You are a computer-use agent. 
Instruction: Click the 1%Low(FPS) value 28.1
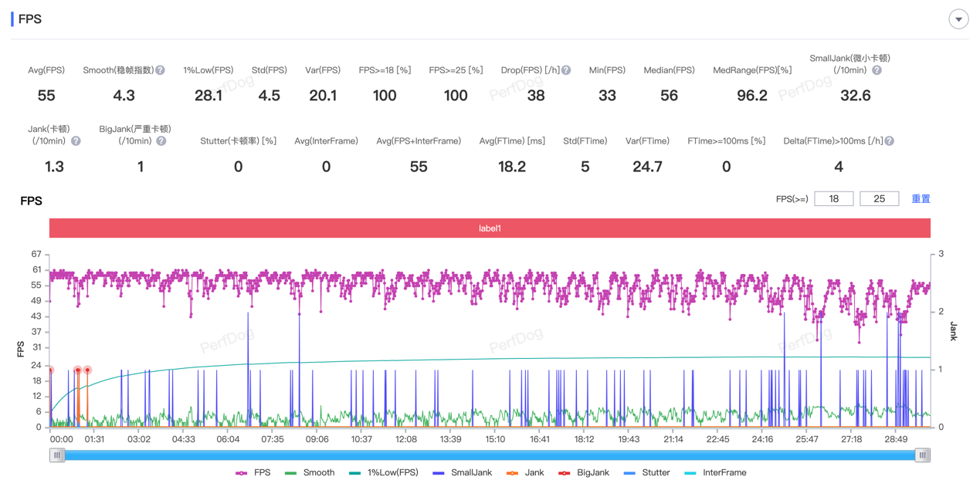tap(209, 96)
